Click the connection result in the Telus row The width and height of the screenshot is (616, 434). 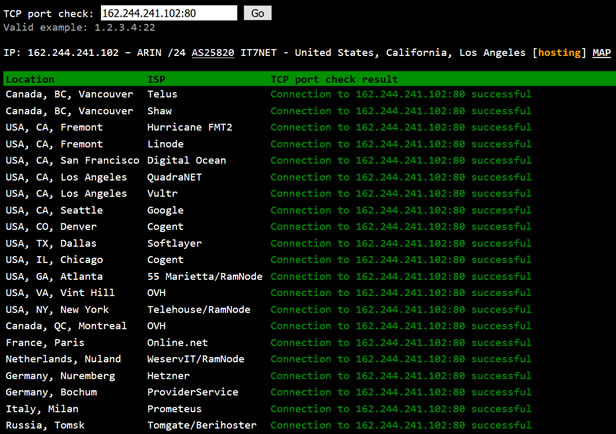coord(401,94)
